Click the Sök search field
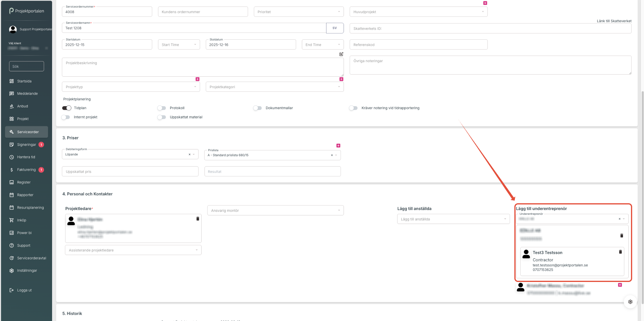This screenshot has height=321, width=644. click(x=26, y=66)
